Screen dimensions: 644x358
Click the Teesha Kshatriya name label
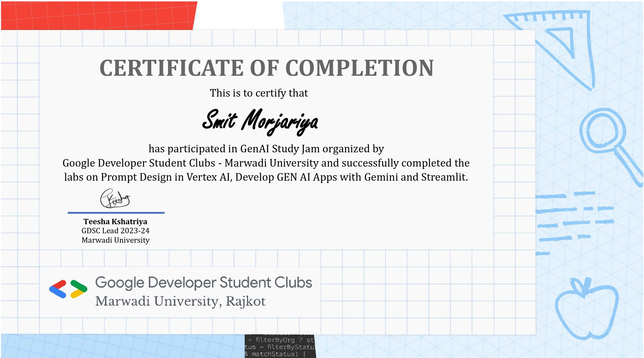click(x=115, y=221)
